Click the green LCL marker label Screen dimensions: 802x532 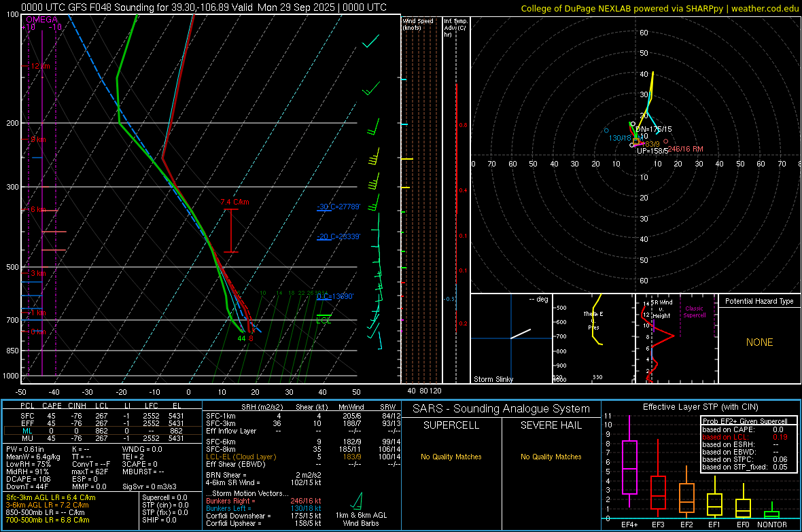click(x=324, y=321)
